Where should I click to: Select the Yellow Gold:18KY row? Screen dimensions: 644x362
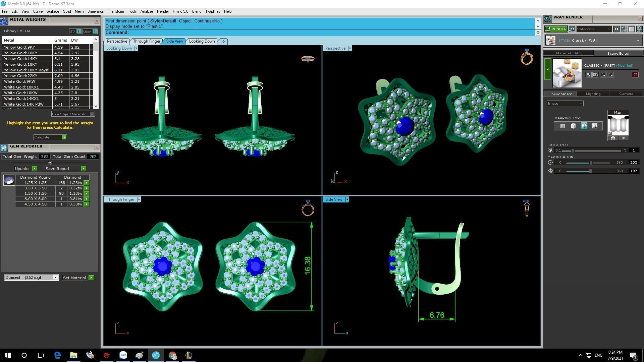click(x=26, y=64)
